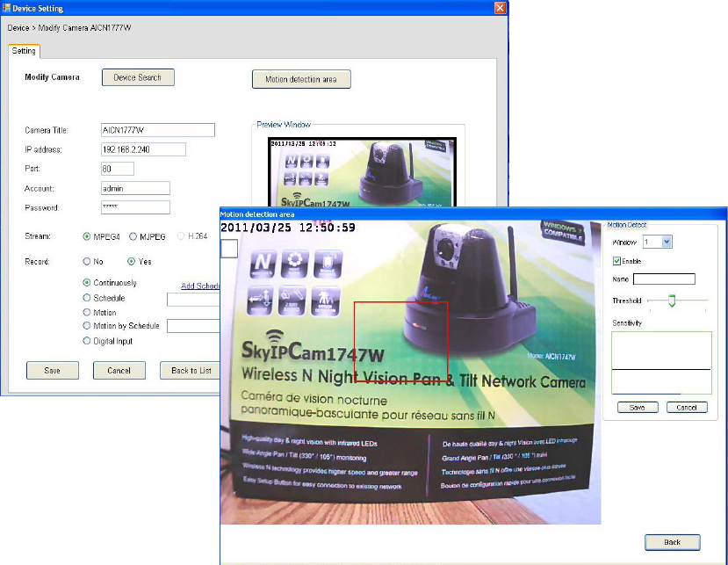Viewport: 728px width, 565px height.
Task: Click the Camera Title input field
Action: [x=158, y=130]
